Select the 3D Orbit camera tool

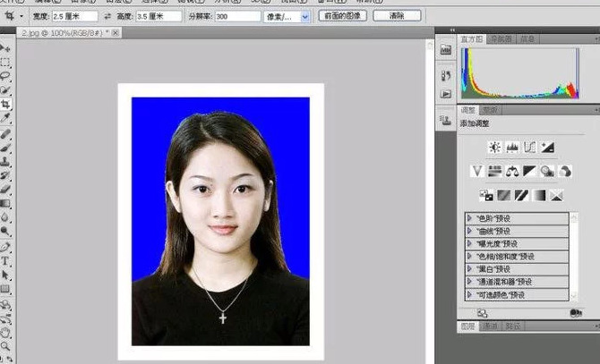[5, 318]
